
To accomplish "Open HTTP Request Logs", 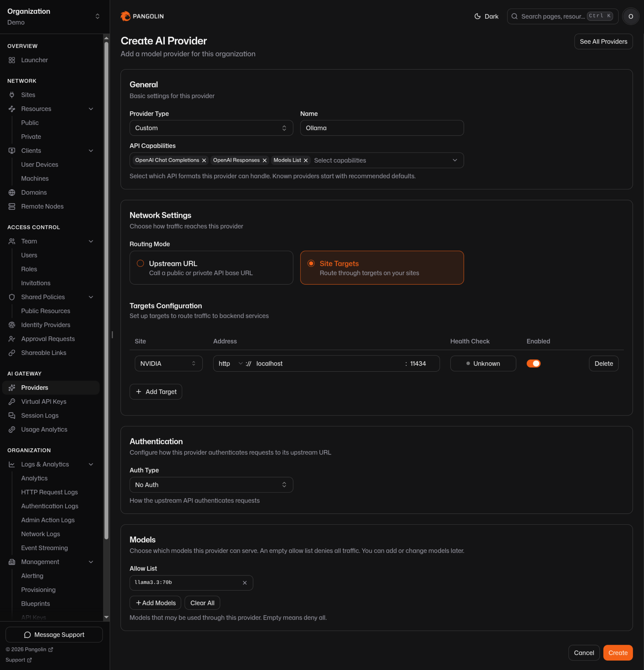I will coord(50,492).
